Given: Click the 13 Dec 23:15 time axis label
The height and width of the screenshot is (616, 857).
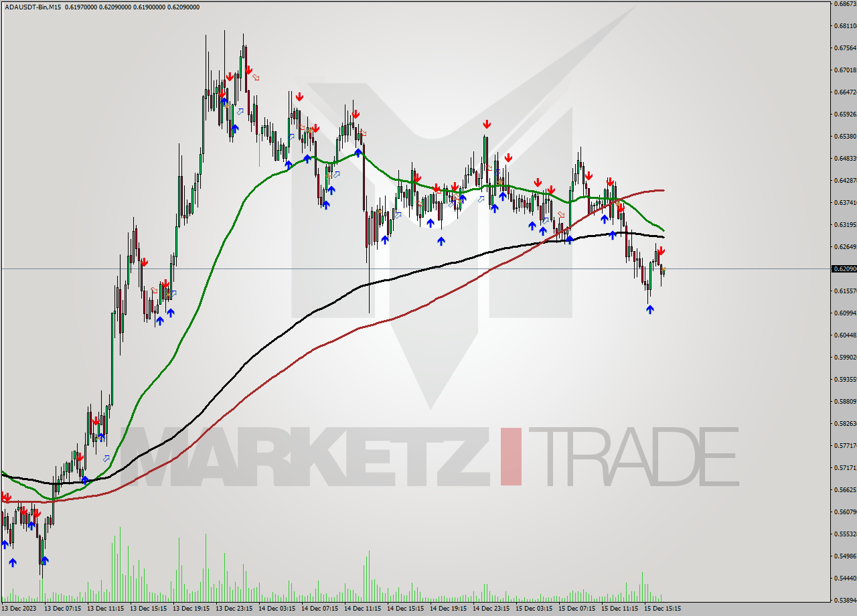Looking at the screenshot, I should (234, 609).
